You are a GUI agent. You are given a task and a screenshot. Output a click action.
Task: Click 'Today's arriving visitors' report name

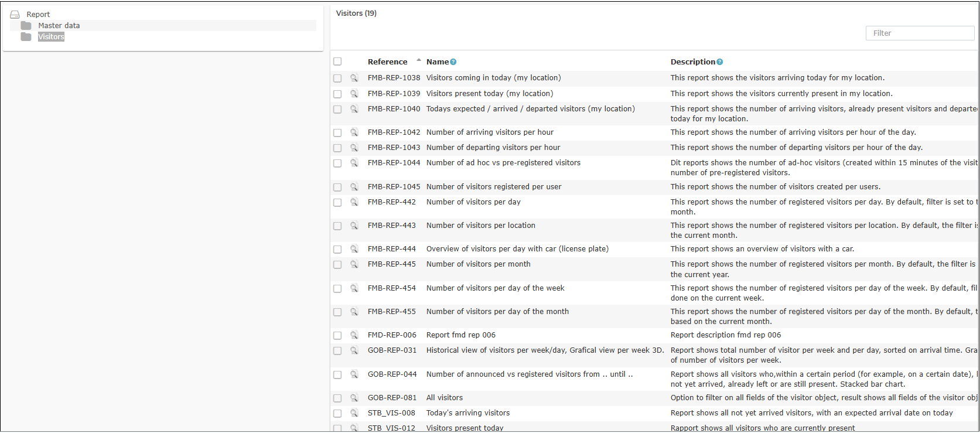coord(468,413)
